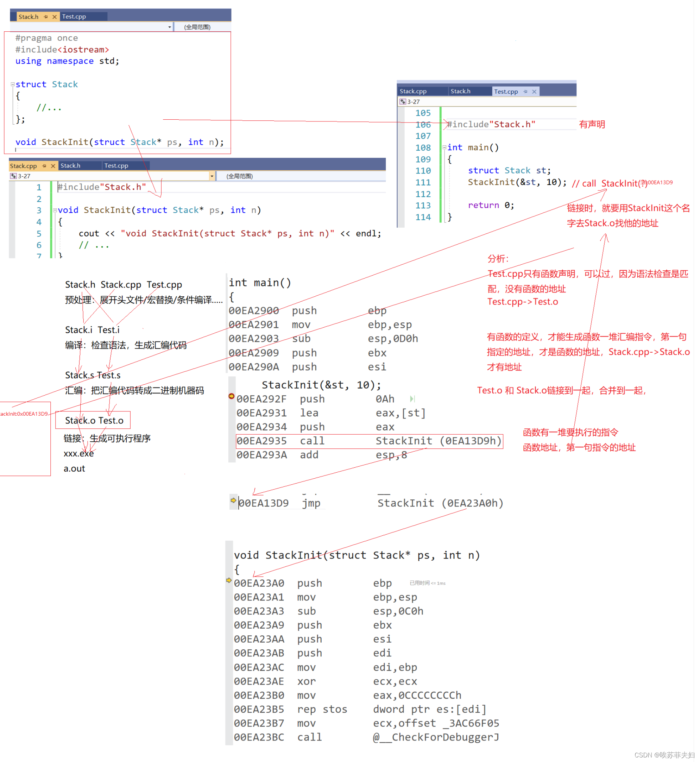Switch to Test.cpp tab in top-left editor

coord(74,17)
